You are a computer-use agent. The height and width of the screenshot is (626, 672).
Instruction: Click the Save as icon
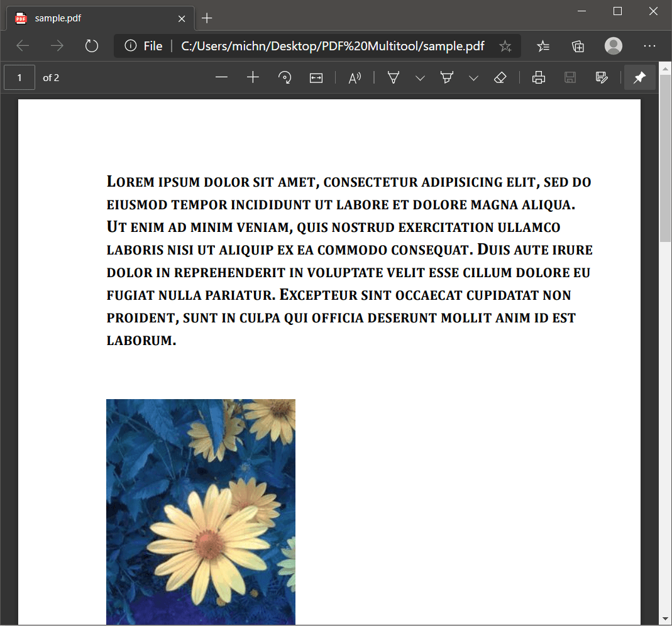[x=602, y=77]
